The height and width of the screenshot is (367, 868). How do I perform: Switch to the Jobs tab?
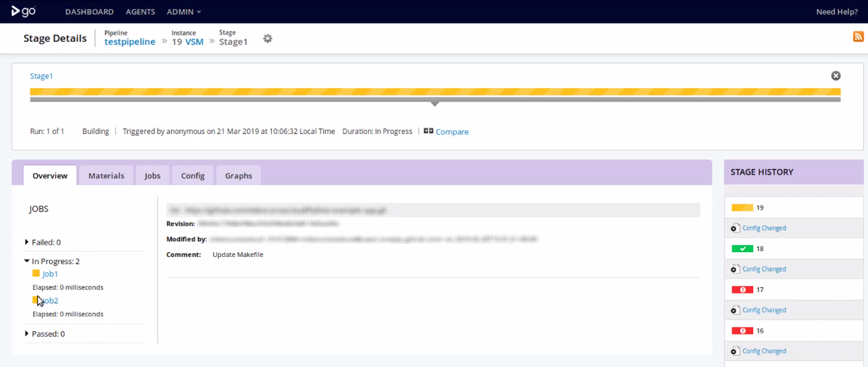[x=153, y=175]
